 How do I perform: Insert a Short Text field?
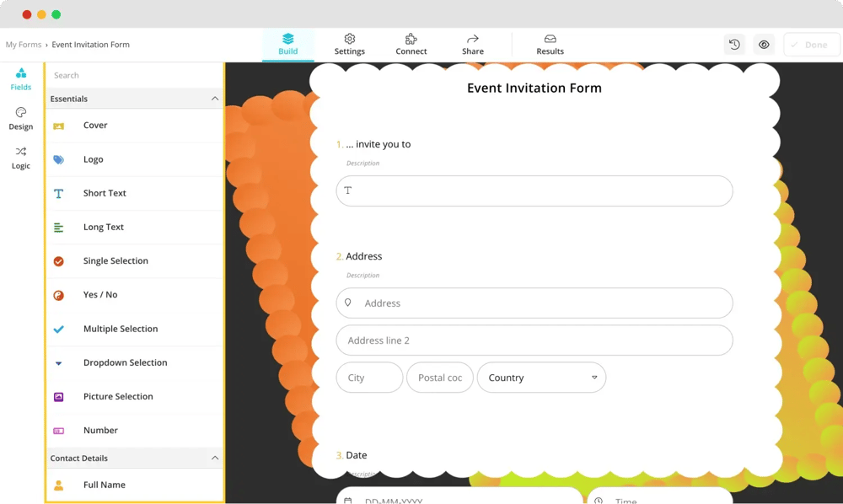[x=105, y=193]
